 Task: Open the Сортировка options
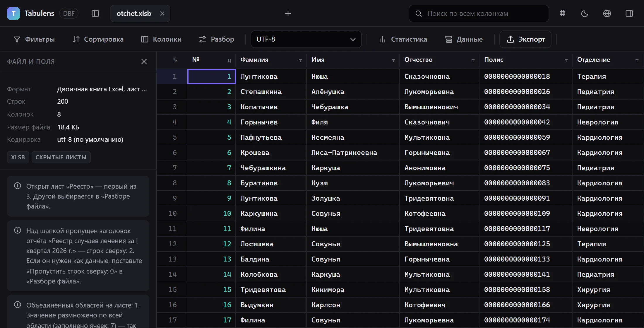[98, 39]
